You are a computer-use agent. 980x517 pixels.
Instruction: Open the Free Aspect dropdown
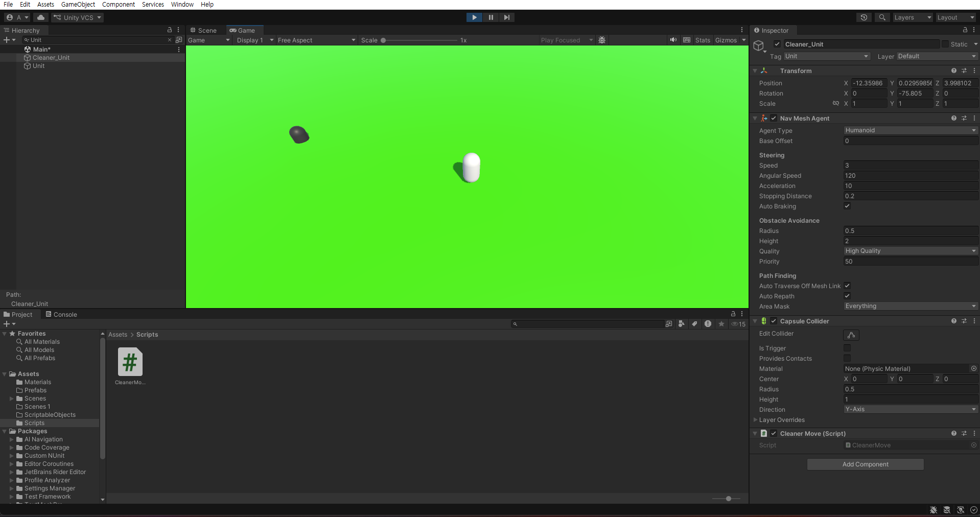click(316, 40)
